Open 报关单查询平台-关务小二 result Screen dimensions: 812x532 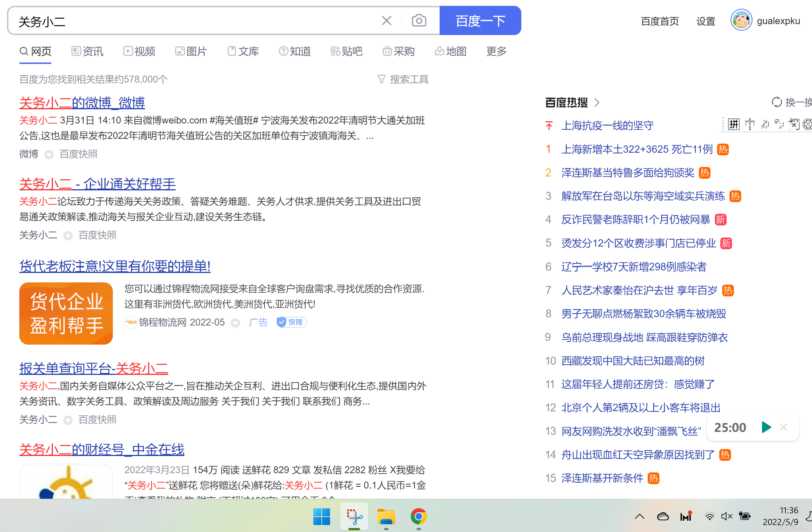coord(94,368)
